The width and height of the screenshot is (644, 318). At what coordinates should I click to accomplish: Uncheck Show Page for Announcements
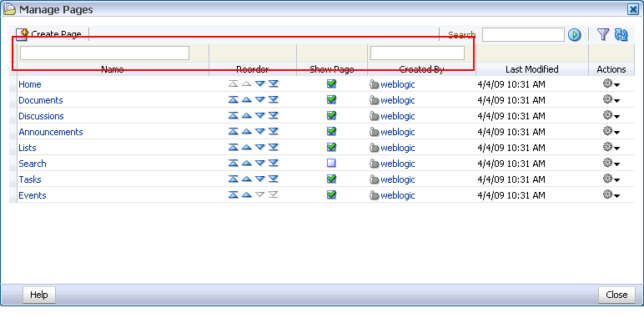(x=331, y=132)
